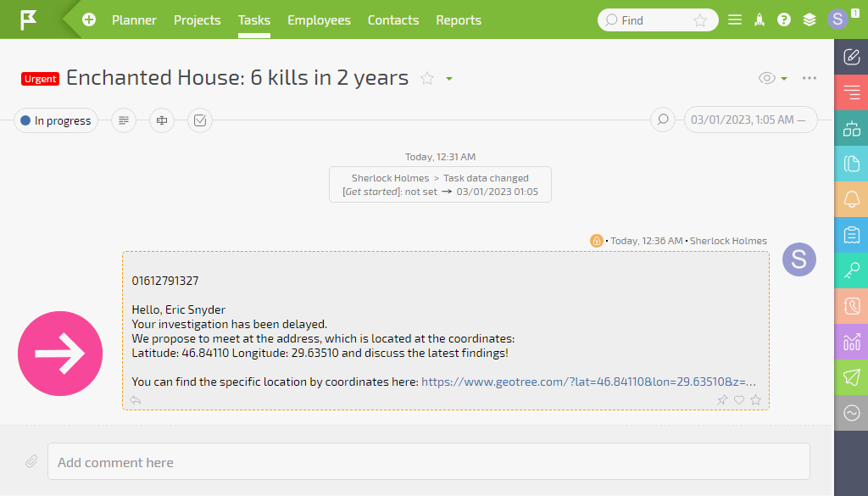Click the gray wave circle sidebar icon
This screenshot has height=496, width=868.
(x=851, y=413)
